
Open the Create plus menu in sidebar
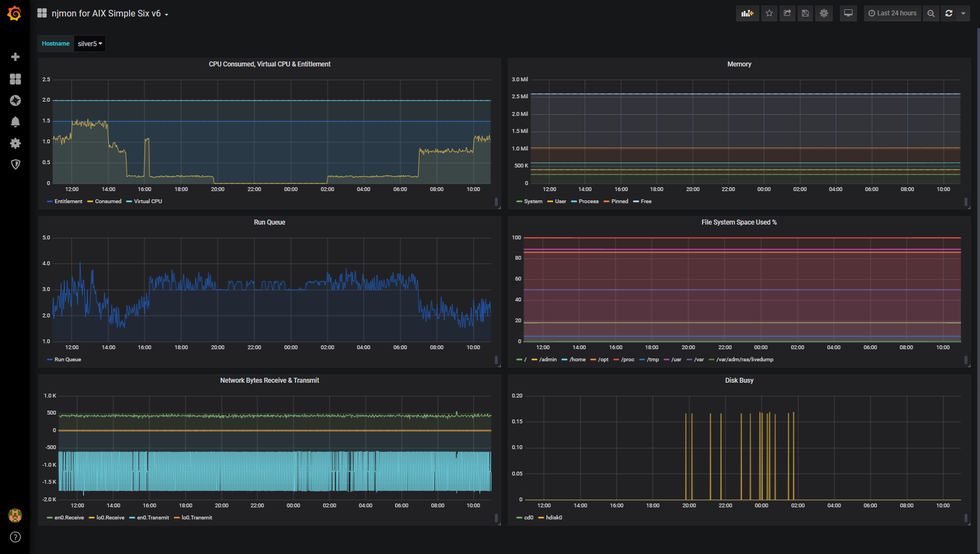15,57
